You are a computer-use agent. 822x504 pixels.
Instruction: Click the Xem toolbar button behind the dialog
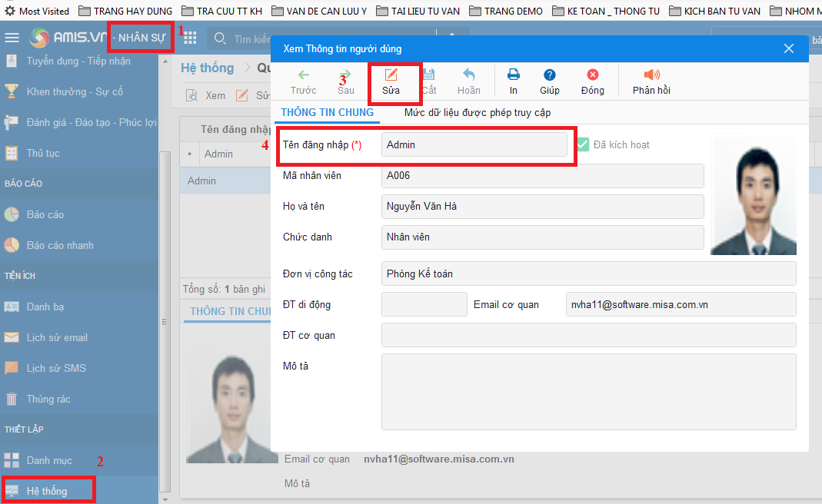[x=206, y=95]
